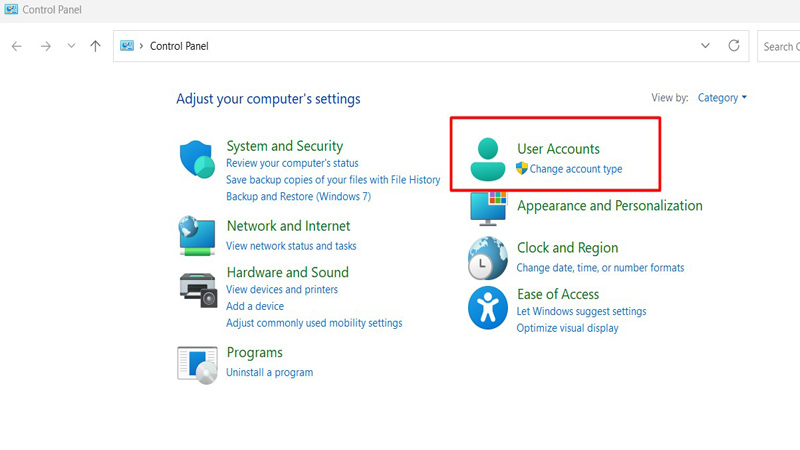Click the Forward arrow button

pyautogui.click(x=45, y=46)
